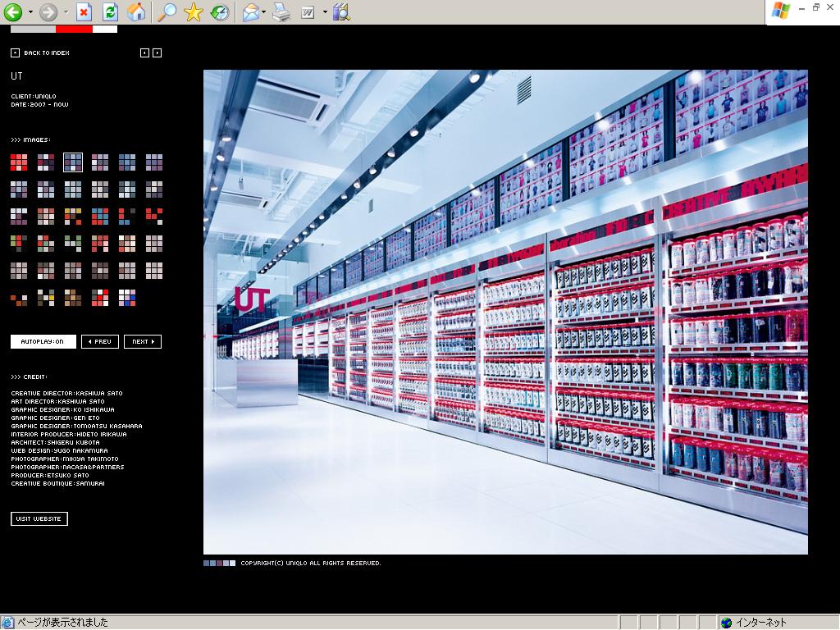Screen dimensions: 840x630
Task: Toggle the AUTOPLAY:ON button
Action: (x=43, y=342)
